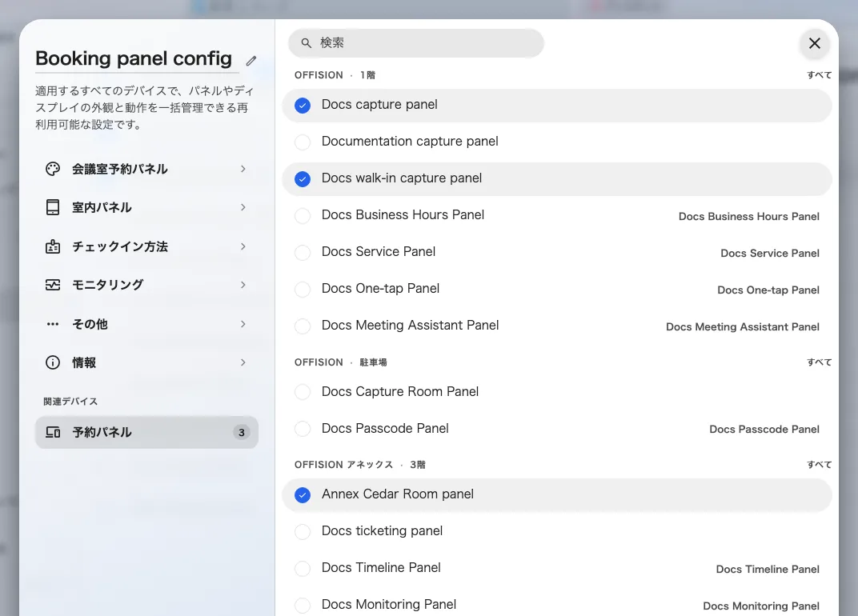Check Docs Business Hours Panel
The height and width of the screenshot is (616, 858).
tap(303, 215)
